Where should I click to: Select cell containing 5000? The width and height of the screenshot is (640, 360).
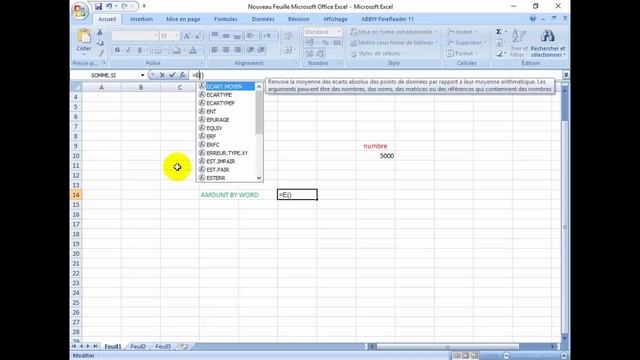[375, 156]
